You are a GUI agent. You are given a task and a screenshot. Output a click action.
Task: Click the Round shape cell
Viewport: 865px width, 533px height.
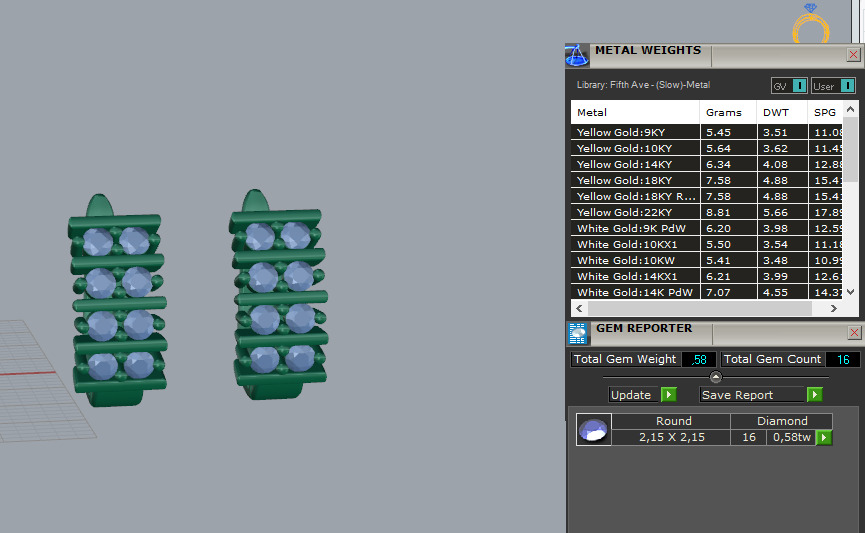tap(671, 421)
